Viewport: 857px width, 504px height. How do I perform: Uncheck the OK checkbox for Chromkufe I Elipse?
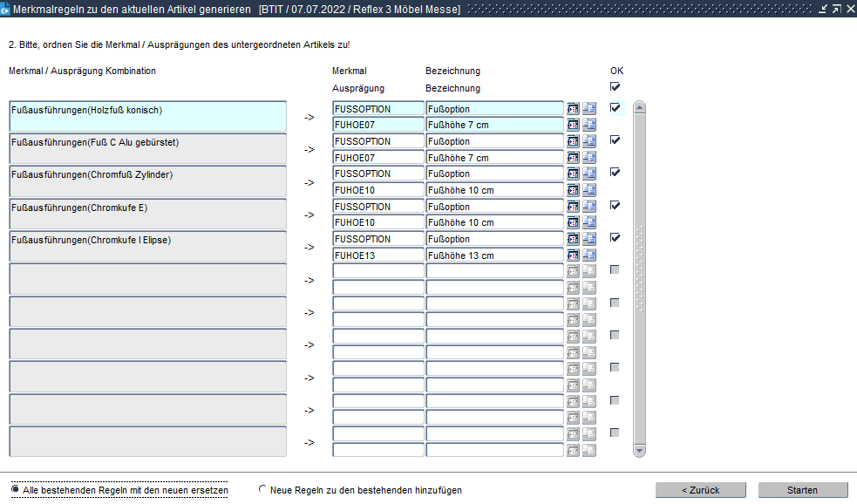615,237
